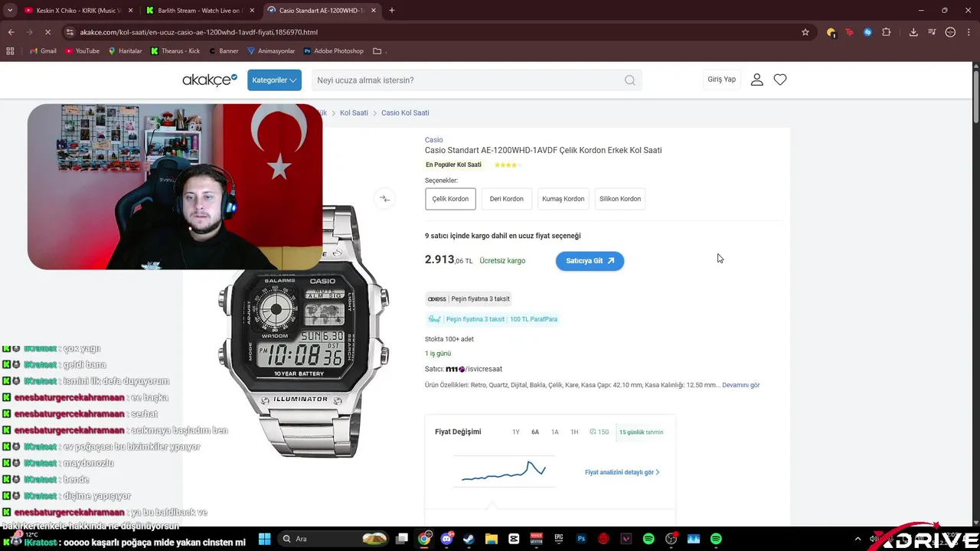Click the product star rating
The height and width of the screenshot is (551, 980).
click(507, 165)
